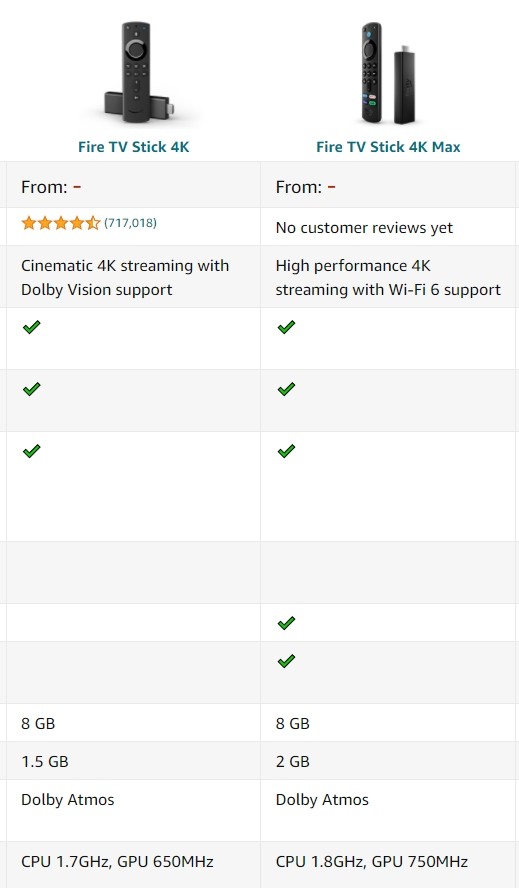Open the Fire TV Stick 4K Max title link
This screenshot has height=888, width=519.
[x=388, y=147]
